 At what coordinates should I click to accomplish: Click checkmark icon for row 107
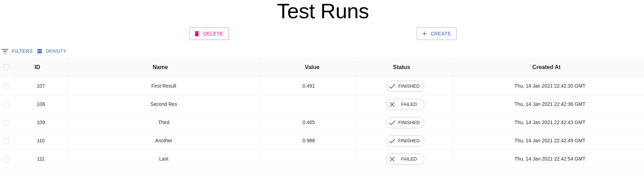point(392,86)
